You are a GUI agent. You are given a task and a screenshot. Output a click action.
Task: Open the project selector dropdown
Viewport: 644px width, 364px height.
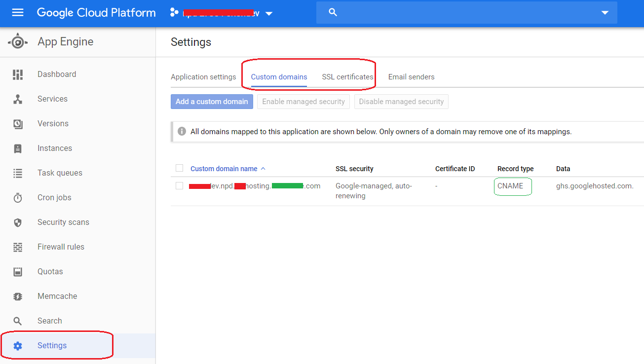click(x=269, y=13)
